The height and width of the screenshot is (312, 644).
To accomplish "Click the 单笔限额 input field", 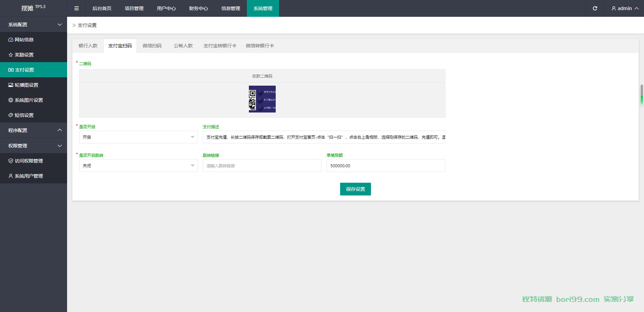I will click(x=386, y=166).
